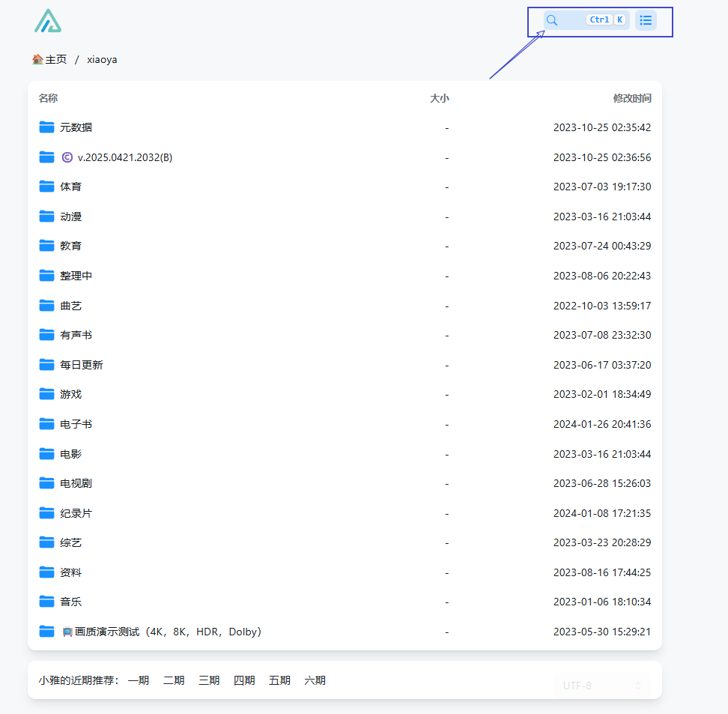The height and width of the screenshot is (714, 728).
Task: Click the 元数据 folder name
Action: pyautogui.click(x=76, y=127)
